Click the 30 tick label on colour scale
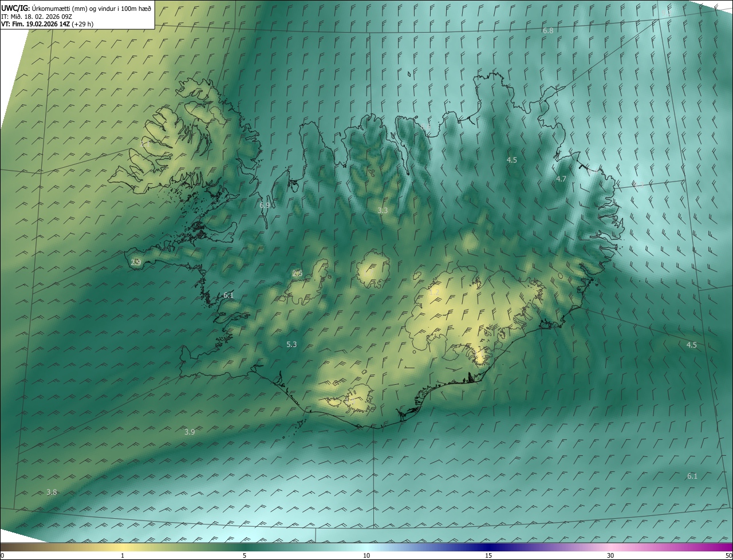This screenshot has height=560, width=733. point(610,555)
